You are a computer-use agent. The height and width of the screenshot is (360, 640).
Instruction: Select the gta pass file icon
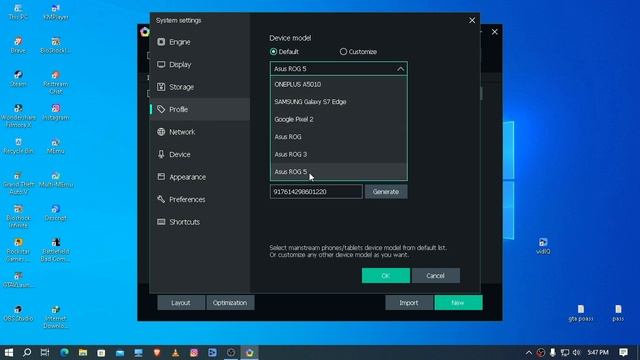(x=580, y=313)
